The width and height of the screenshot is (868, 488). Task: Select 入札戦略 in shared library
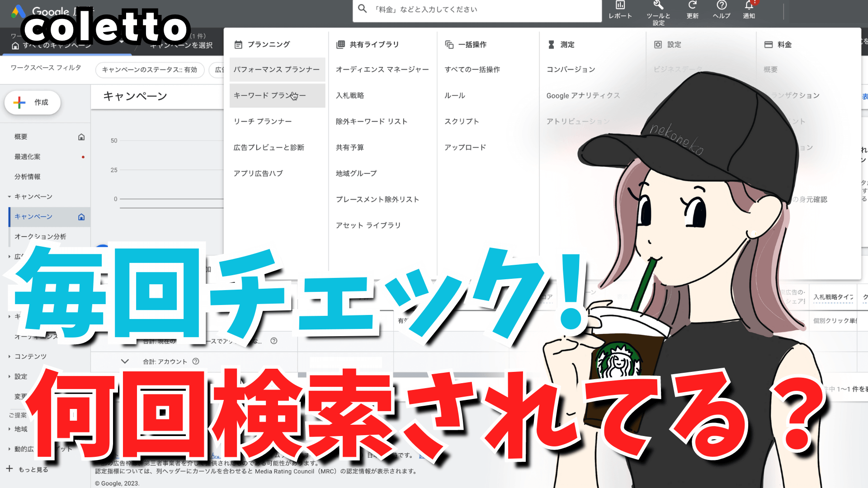[x=350, y=96]
